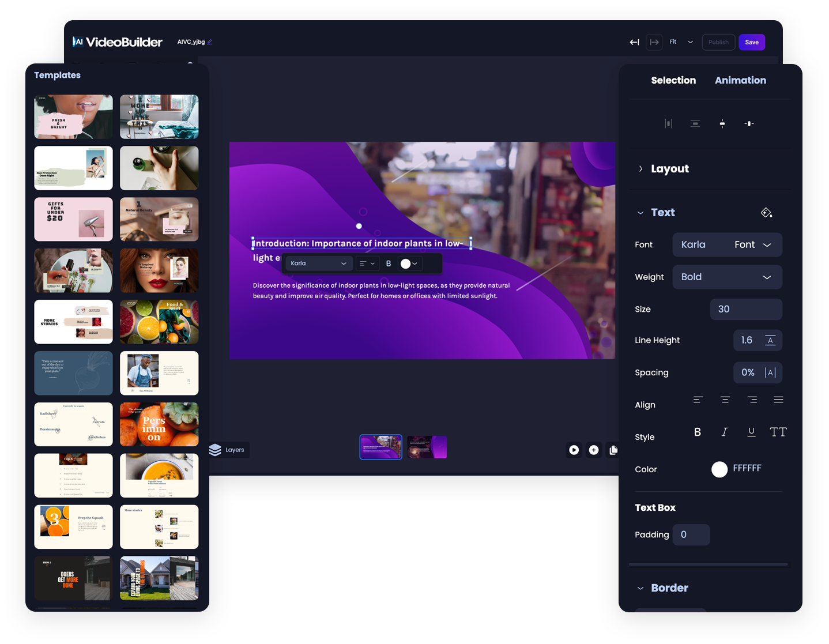The height and width of the screenshot is (644, 829).
Task: Switch to the Animation tab
Action: tap(740, 80)
